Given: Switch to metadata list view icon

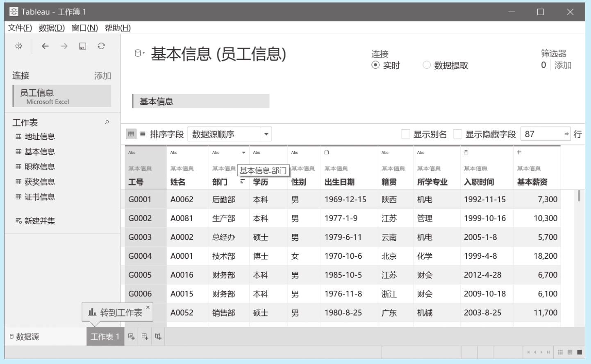Looking at the screenshot, I should pyautogui.click(x=143, y=134).
